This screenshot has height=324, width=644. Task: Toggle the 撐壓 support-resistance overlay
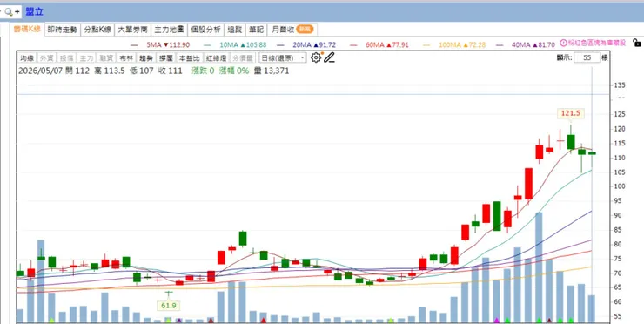166,58
